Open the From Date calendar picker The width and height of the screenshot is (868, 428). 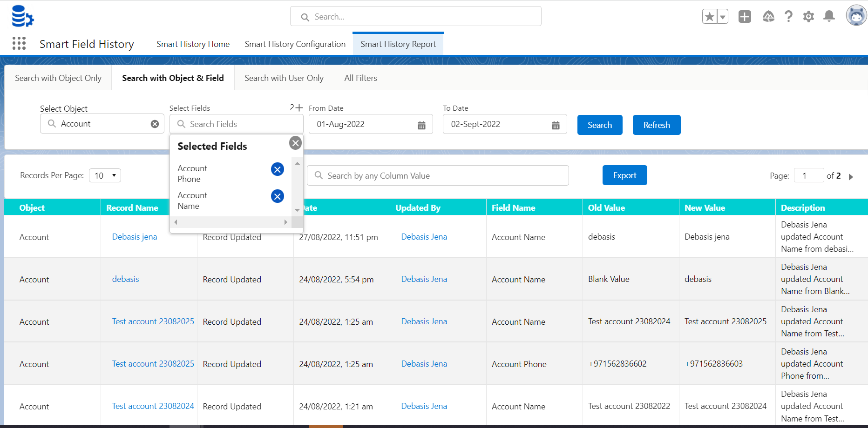point(421,125)
